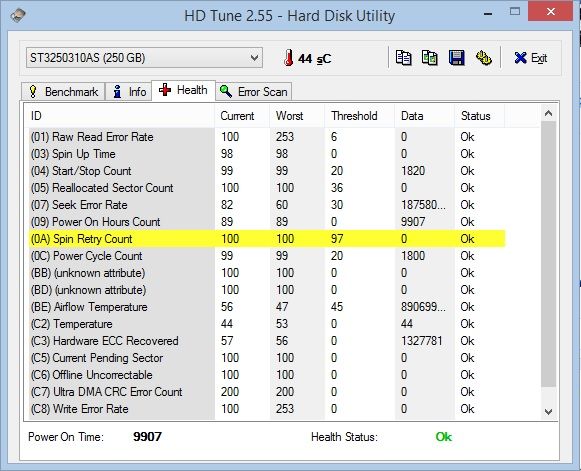581x471 pixels.
Task: Click the vertical scrollbar thumb
Action: (548, 254)
